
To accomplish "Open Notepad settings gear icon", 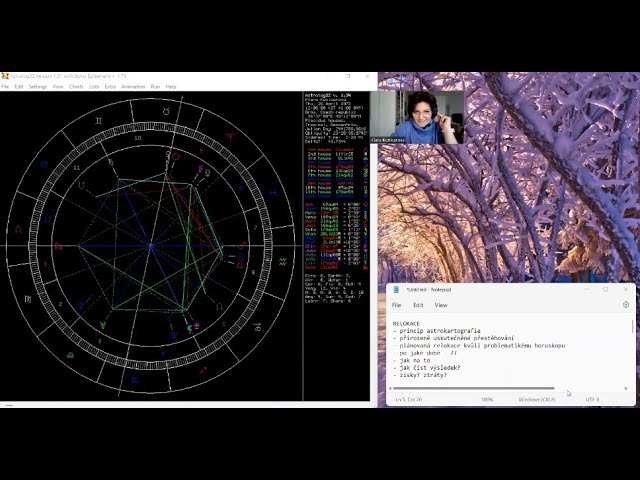I will click(x=626, y=305).
